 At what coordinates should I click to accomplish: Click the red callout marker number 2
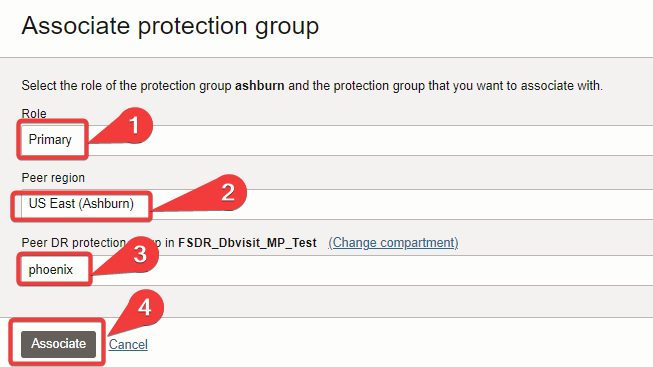[228, 192]
